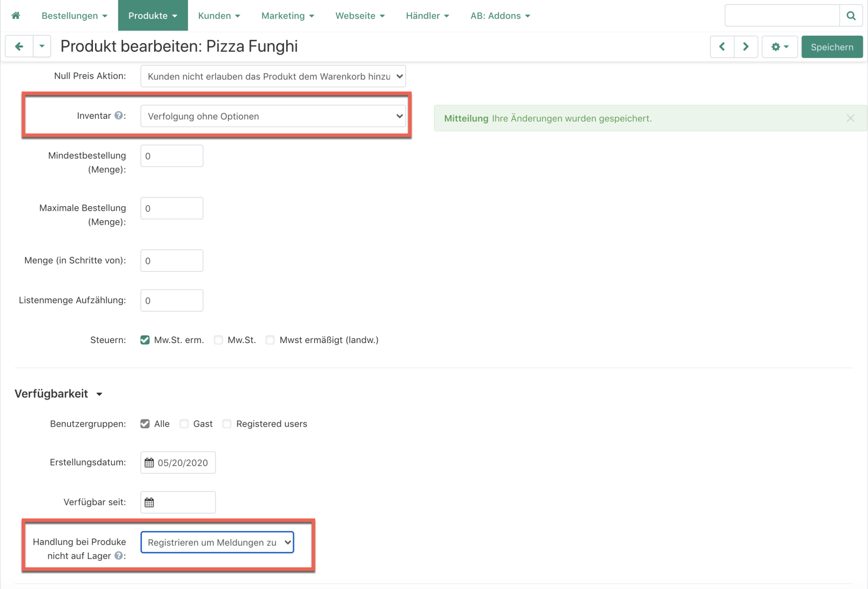The image size is (868, 589).
Task: Click the Listenmenge Aufzählung field
Action: 172,300
